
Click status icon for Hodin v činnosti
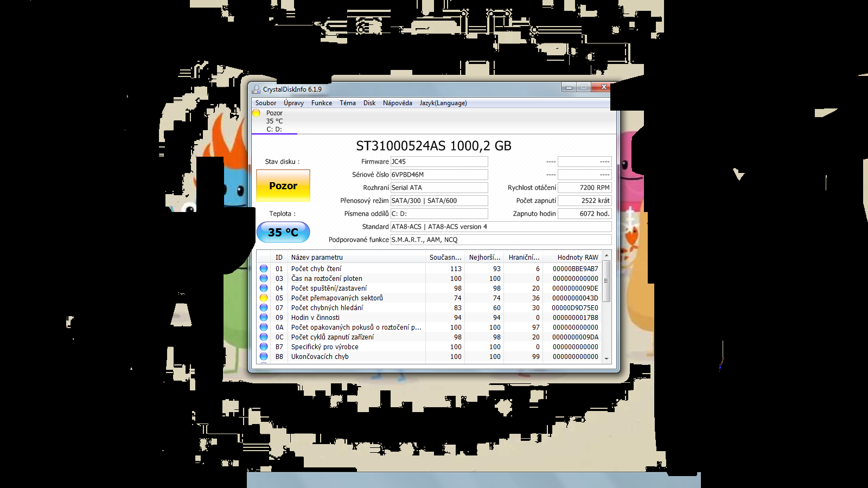264,317
